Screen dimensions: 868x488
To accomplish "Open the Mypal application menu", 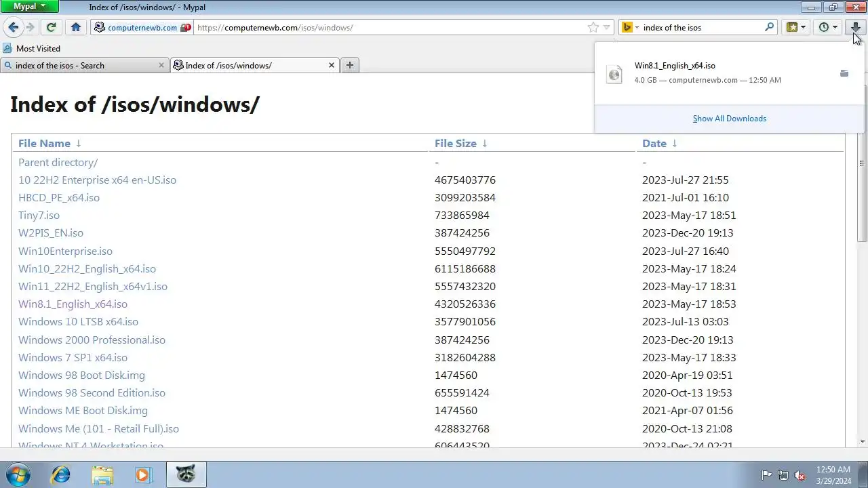I will (x=30, y=6).
